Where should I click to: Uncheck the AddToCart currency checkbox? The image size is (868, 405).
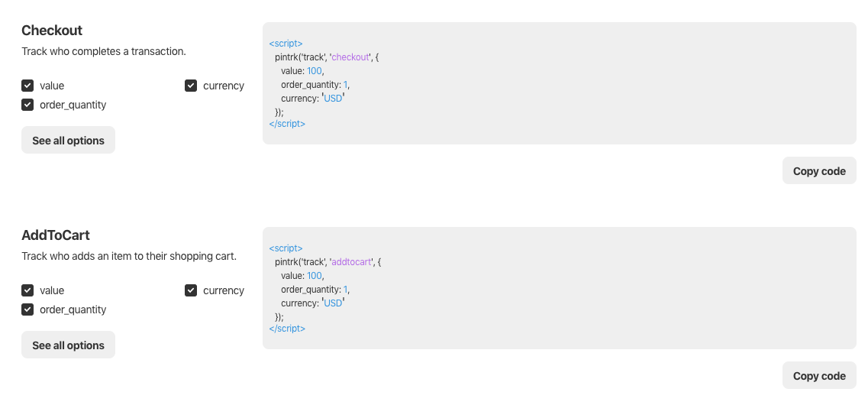pyautogui.click(x=191, y=290)
